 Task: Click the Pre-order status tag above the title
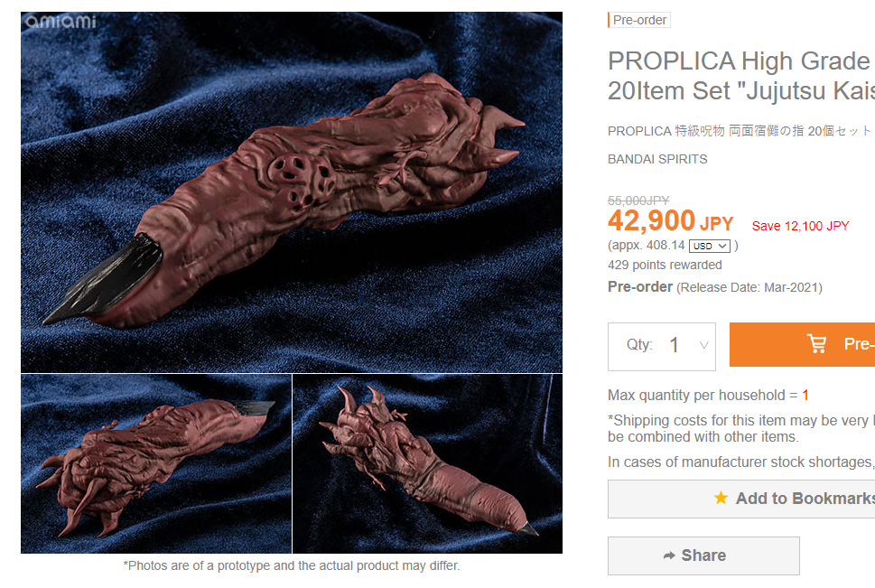(639, 20)
